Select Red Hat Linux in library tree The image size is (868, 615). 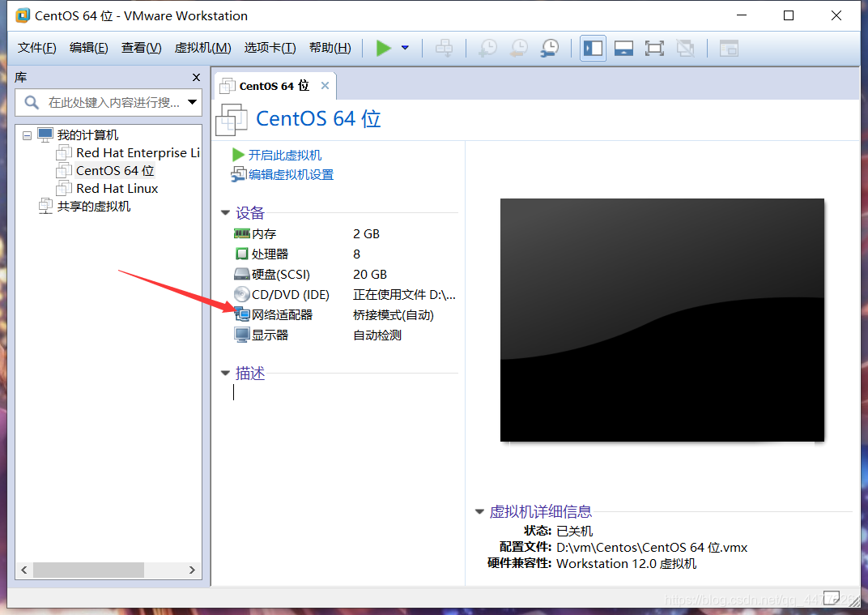pyautogui.click(x=117, y=188)
